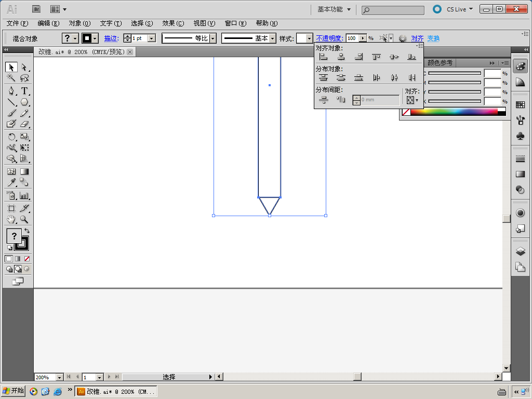This screenshot has width=532, height=399.
Task: Click the 不透明度 opacity link
Action: [x=329, y=38]
